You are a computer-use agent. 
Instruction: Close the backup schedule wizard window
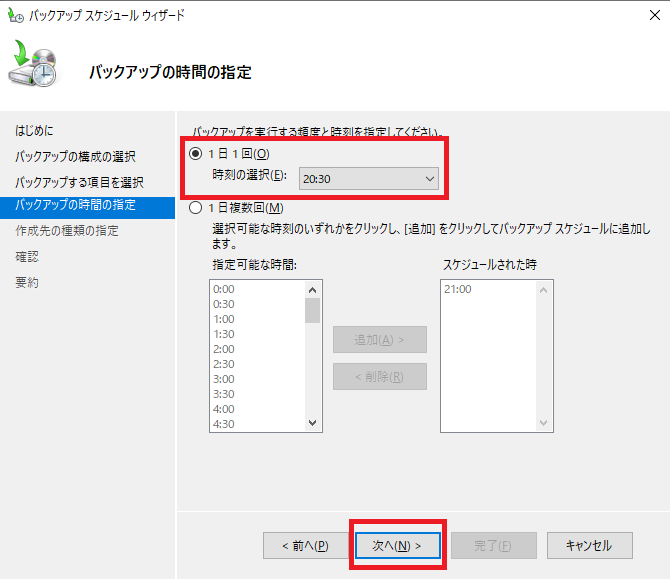click(651, 16)
